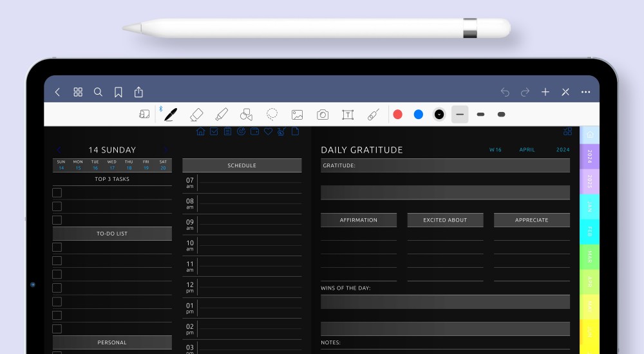
Task: Select the Lasso tool
Action: click(272, 115)
